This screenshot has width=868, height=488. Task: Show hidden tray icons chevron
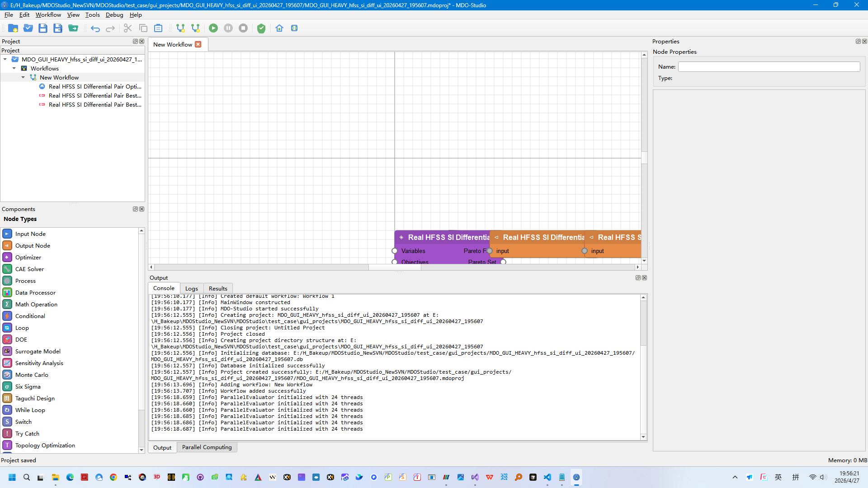(x=735, y=477)
